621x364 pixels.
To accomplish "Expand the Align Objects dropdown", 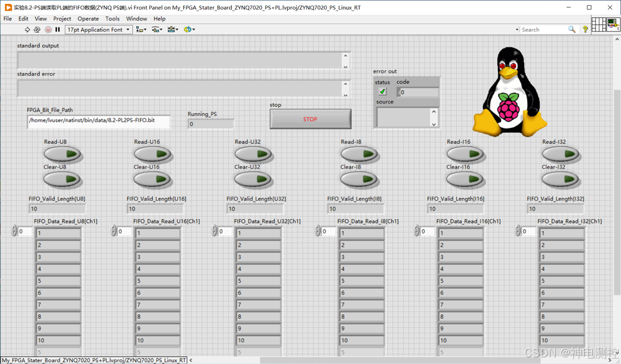I will (x=141, y=29).
